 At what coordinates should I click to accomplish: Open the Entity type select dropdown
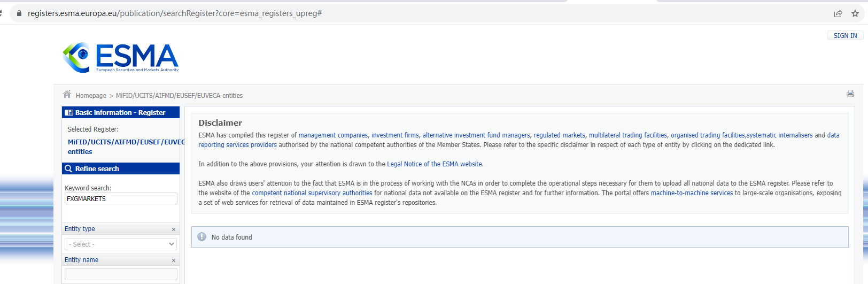121,244
